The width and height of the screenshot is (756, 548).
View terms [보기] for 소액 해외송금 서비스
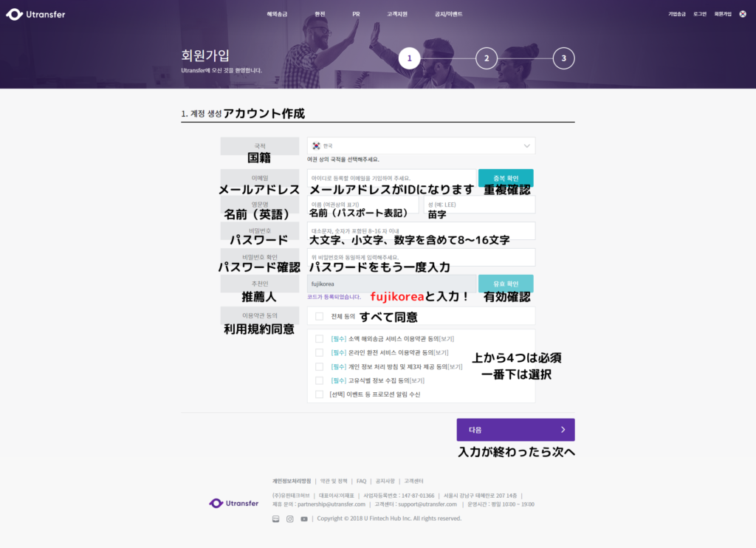(x=447, y=339)
